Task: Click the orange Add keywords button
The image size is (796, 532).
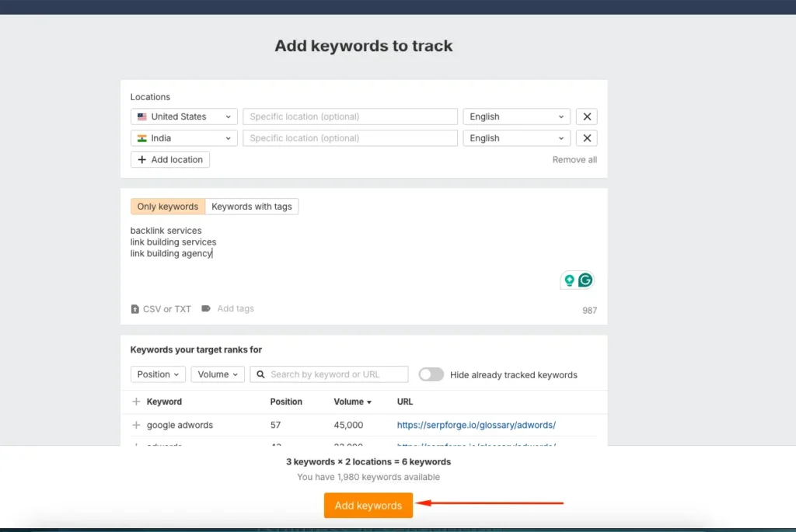Action: pyautogui.click(x=368, y=505)
